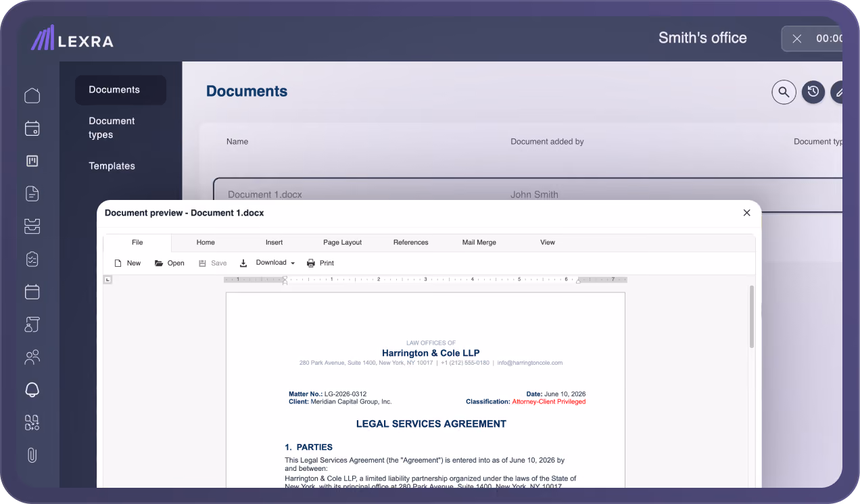Click the clipboard checklist icon in the sidebar

click(x=32, y=259)
